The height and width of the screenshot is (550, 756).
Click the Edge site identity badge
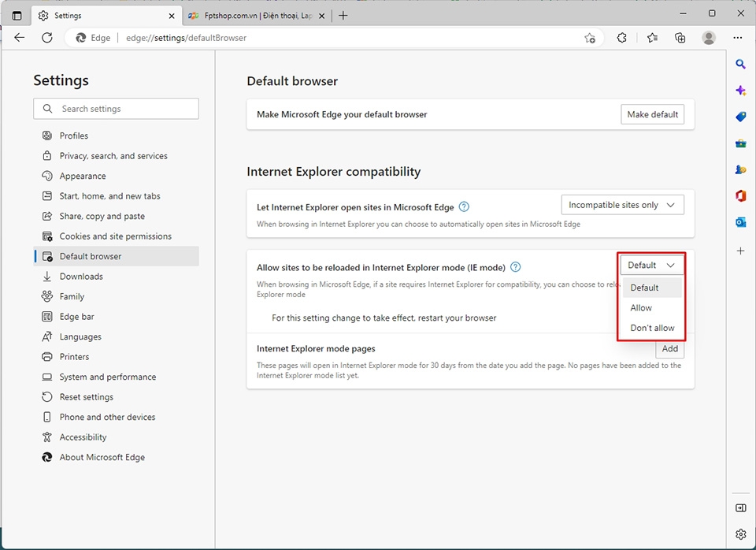tap(94, 38)
